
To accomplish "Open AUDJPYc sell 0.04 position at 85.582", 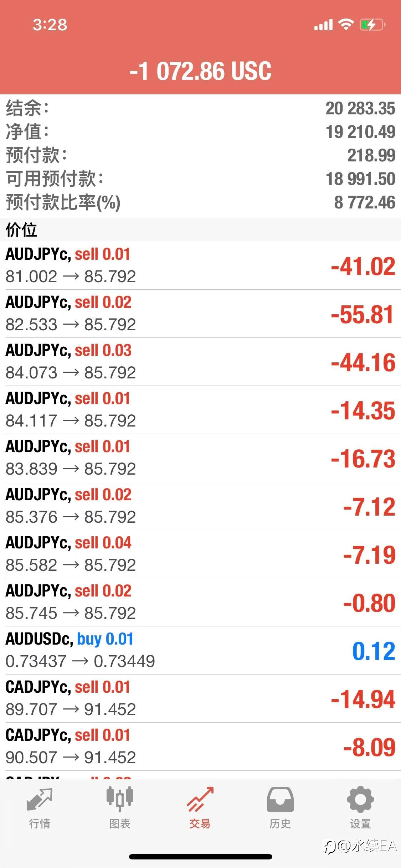I will pyautogui.click(x=200, y=554).
